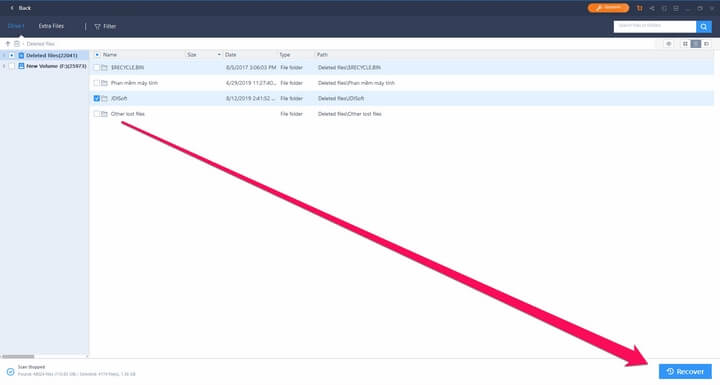
Task: Click the Back arrow button
Action: click(12, 8)
